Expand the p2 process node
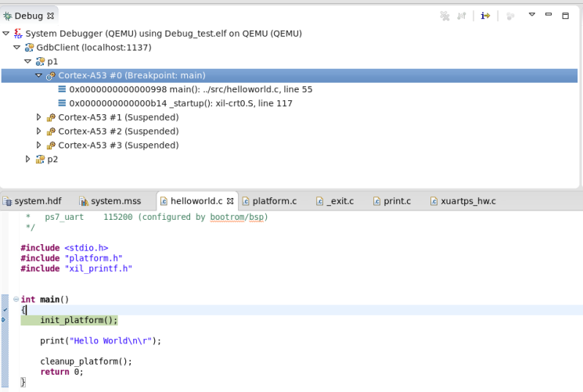 [28, 159]
